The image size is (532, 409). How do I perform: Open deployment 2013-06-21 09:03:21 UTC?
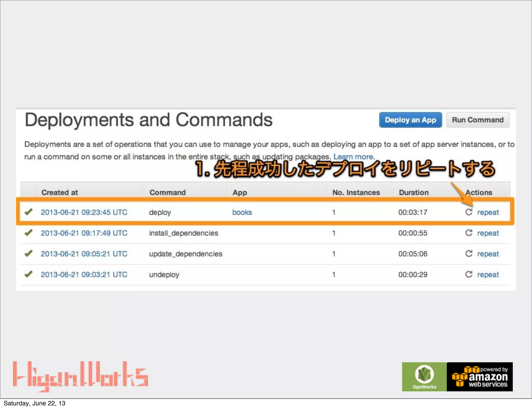coord(84,275)
